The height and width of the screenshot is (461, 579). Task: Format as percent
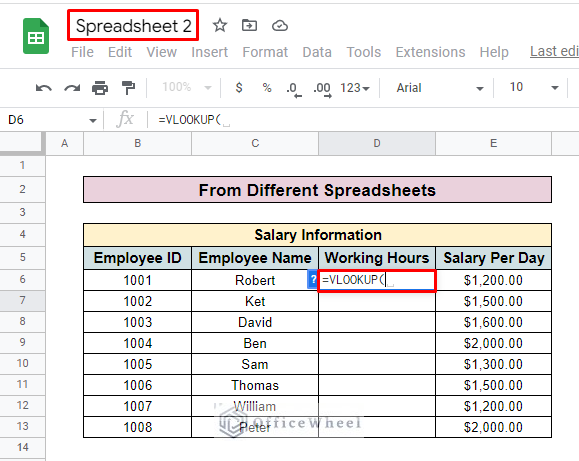(x=267, y=88)
